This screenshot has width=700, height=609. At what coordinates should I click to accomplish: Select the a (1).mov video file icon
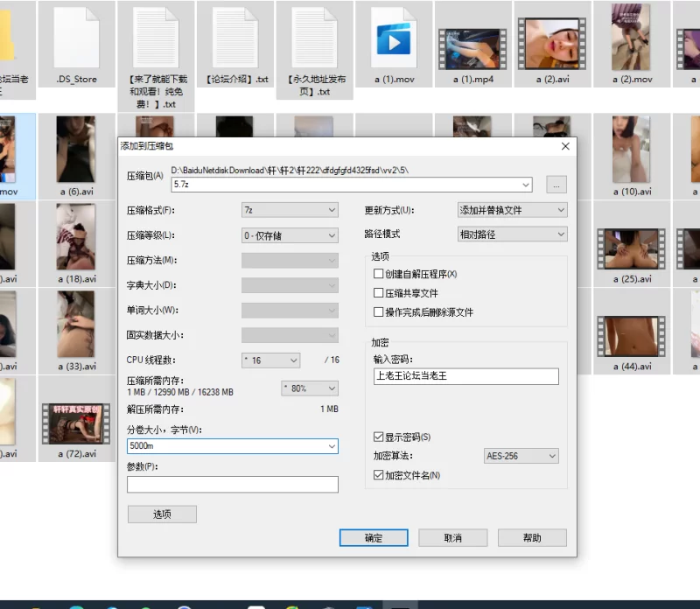pyautogui.click(x=394, y=38)
